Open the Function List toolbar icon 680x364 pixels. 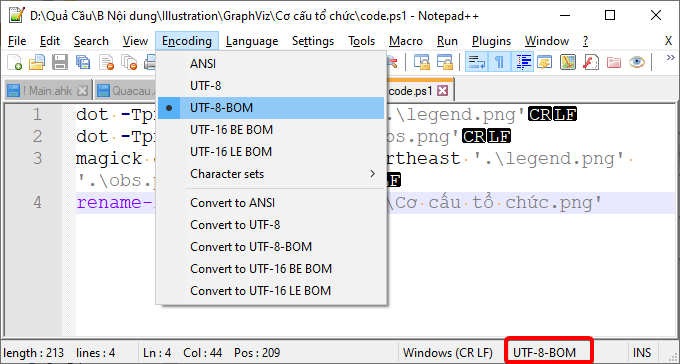tap(591, 62)
